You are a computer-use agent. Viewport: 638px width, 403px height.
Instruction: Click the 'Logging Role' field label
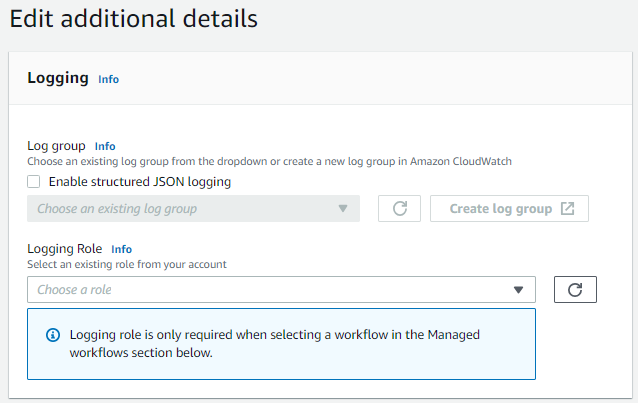65,249
